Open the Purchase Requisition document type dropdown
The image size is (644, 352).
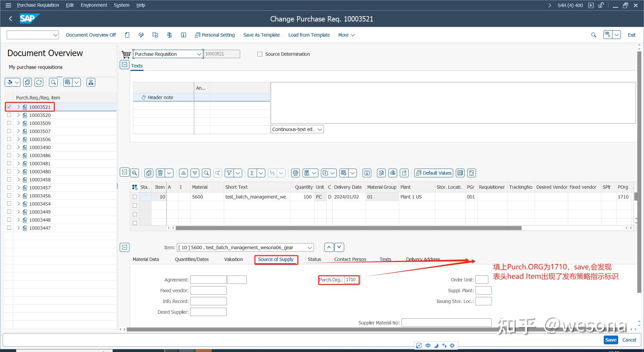tap(199, 54)
